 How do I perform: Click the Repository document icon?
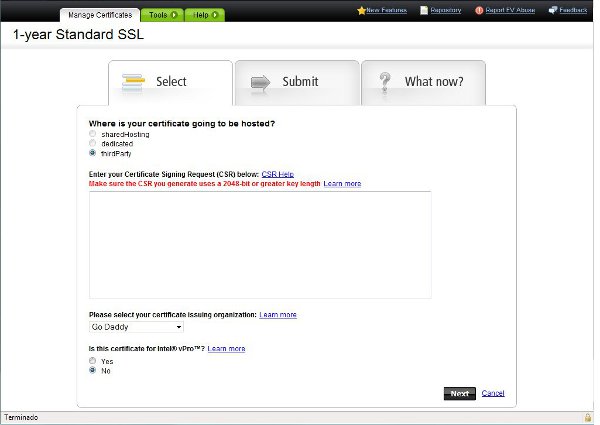pos(424,10)
